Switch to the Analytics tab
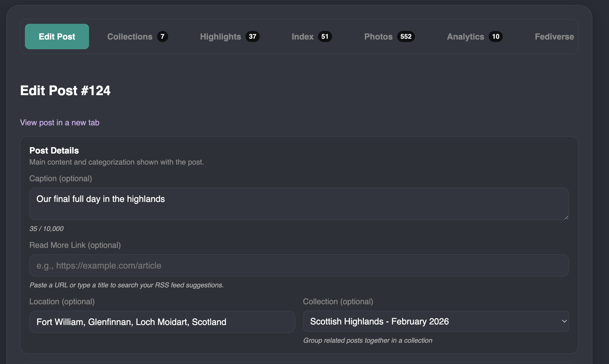The width and height of the screenshot is (609, 364). 465,37
